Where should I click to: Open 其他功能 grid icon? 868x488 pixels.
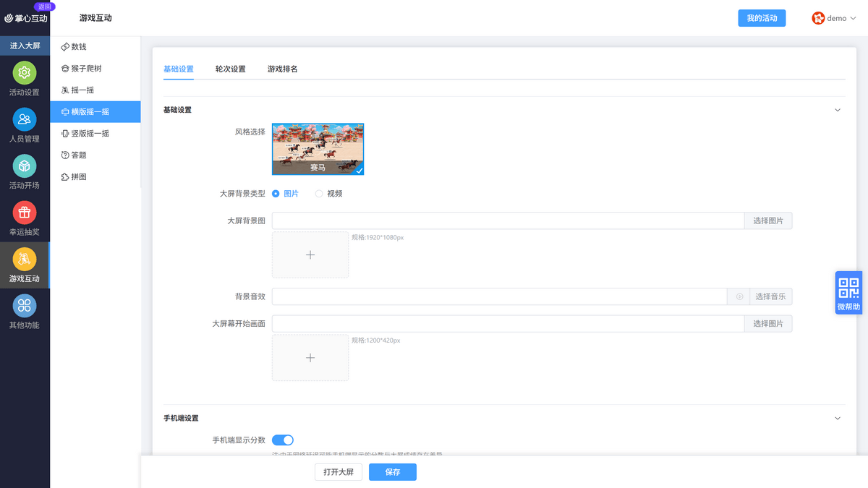point(25,306)
